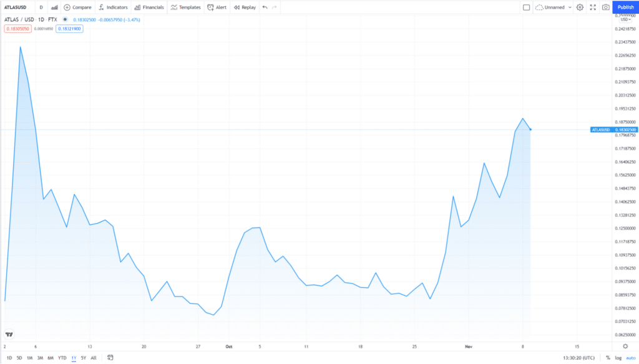Click the red sell price 0.18305050

18,29
